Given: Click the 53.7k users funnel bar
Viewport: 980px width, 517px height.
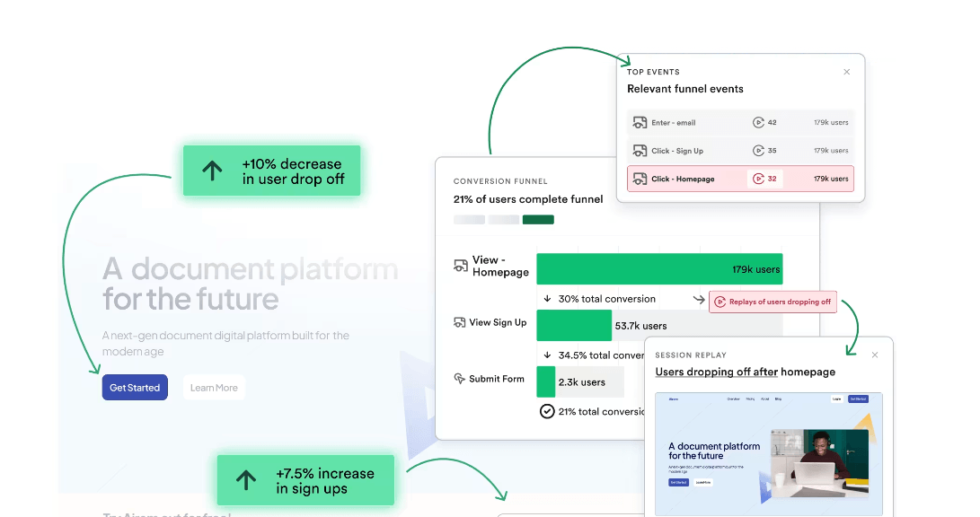Looking at the screenshot, I should [574, 325].
